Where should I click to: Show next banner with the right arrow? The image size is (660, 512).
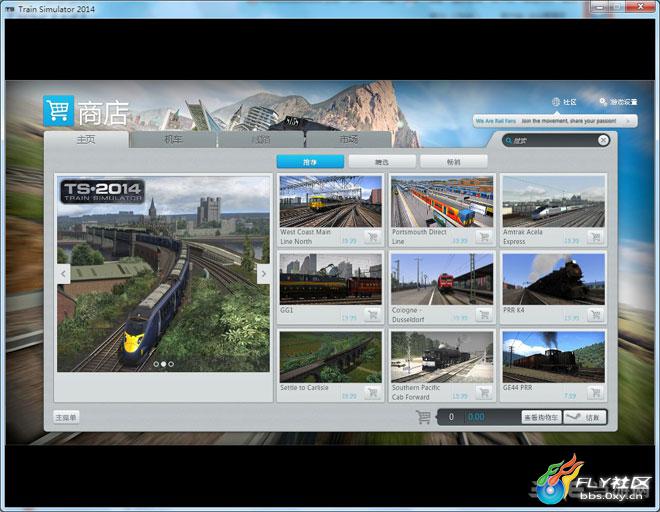coord(263,274)
